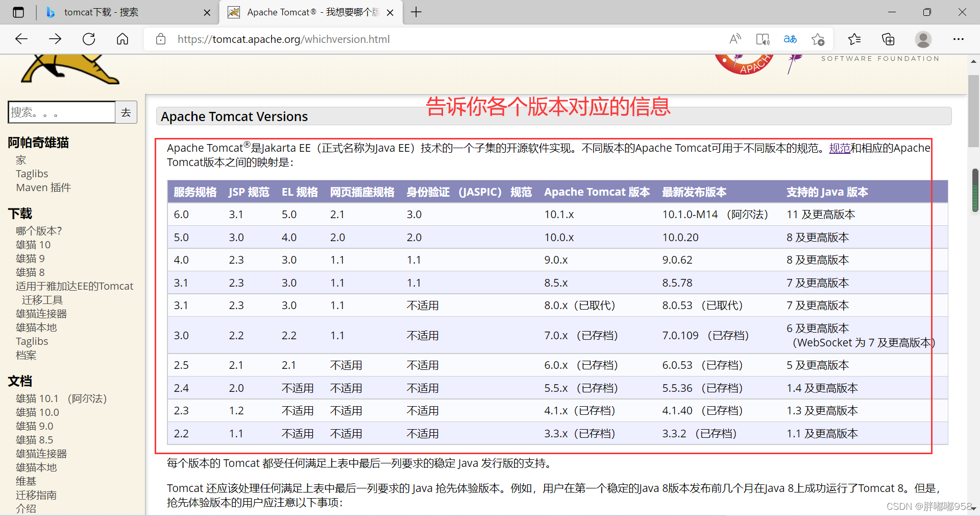
Task: Go to the browser Home page icon
Action: (122, 39)
